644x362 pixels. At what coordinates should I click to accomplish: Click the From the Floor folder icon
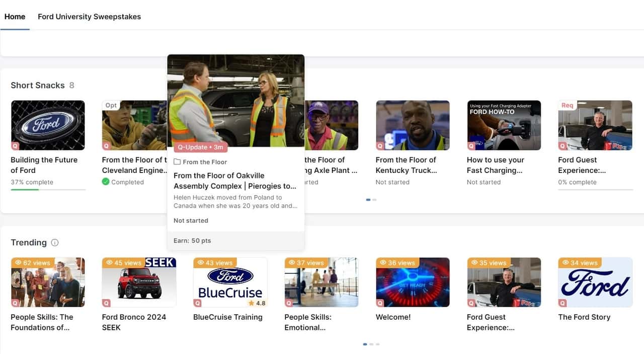(177, 162)
